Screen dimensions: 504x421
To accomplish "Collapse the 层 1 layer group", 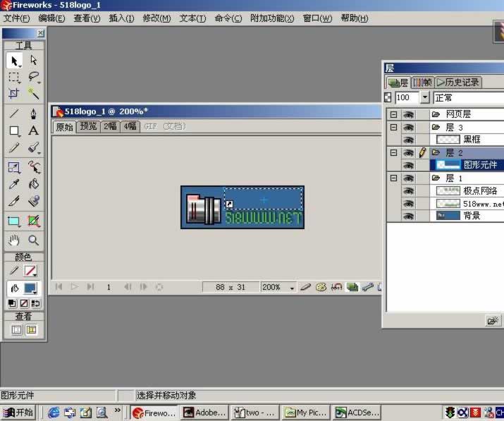I will [x=393, y=178].
